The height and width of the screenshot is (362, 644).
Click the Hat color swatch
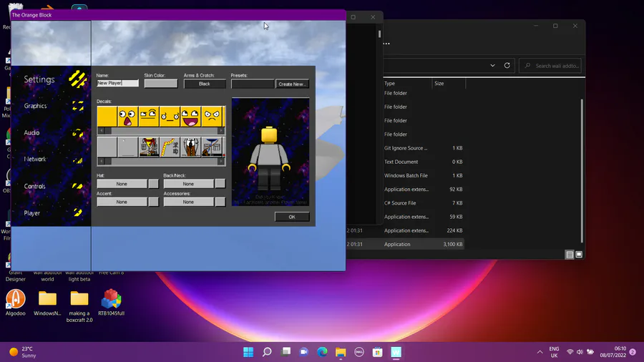click(x=153, y=184)
